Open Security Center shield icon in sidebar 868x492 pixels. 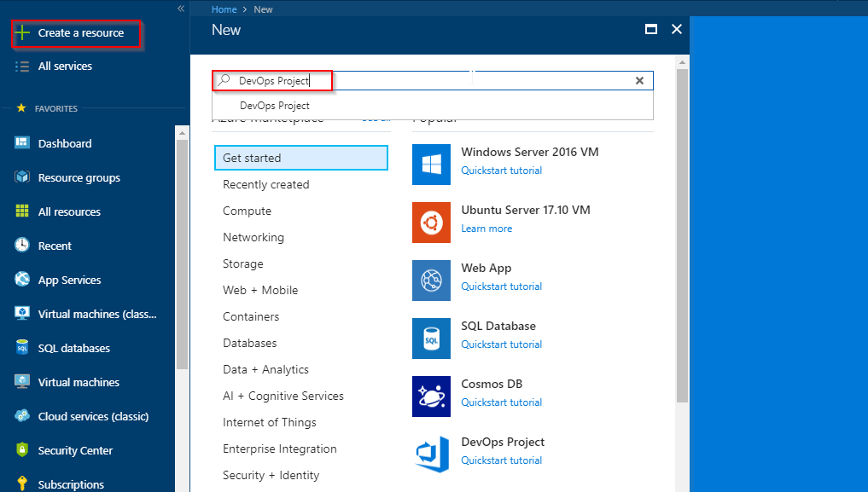click(x=21, y=450)
